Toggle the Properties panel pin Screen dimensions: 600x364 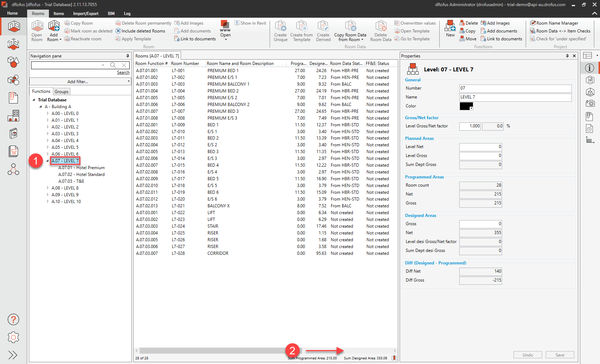tap(567, 56)
